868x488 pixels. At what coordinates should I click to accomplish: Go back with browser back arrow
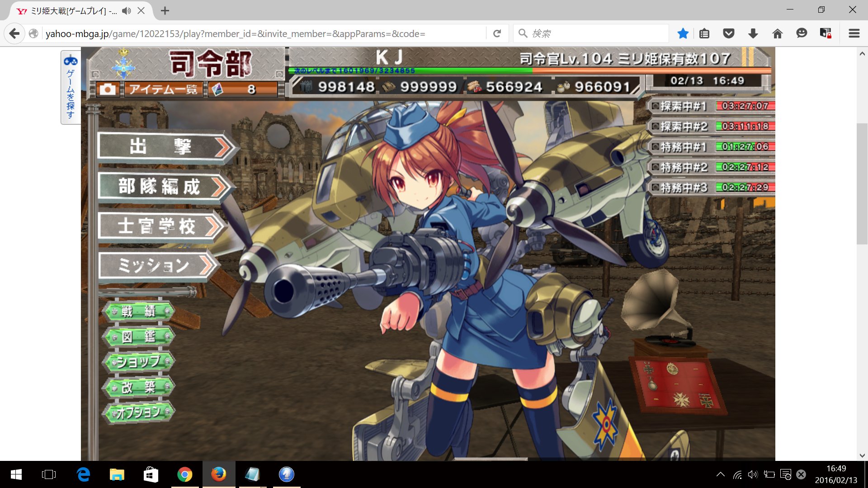tap(14, 33)
